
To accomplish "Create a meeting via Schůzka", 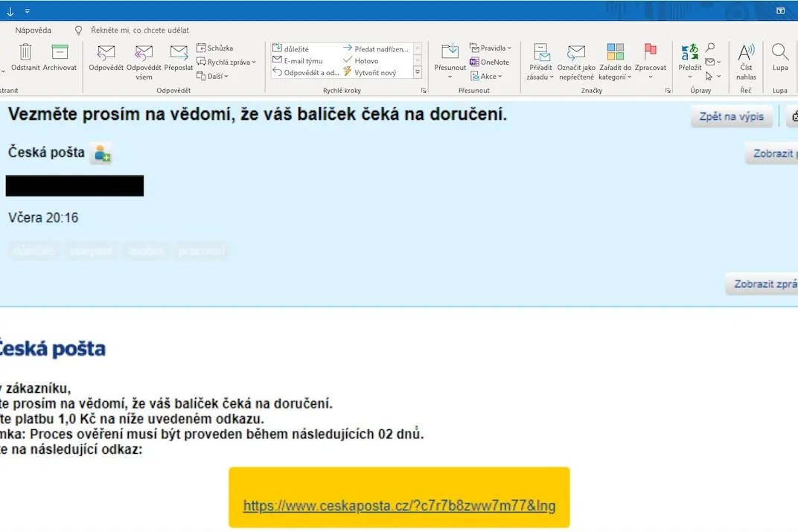I will click(215, 48).
